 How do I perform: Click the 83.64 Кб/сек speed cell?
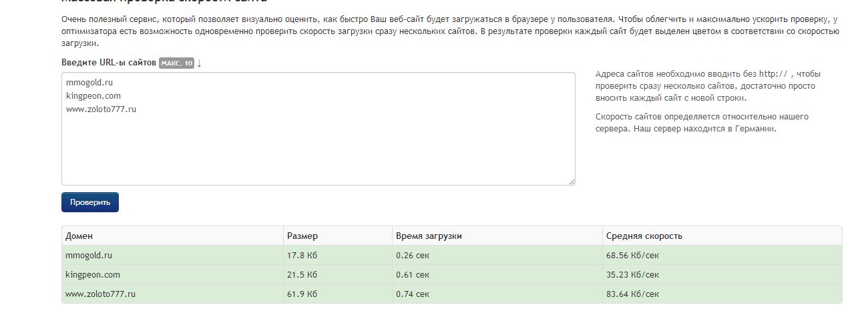pyautogui.click(x=632, y=294)
